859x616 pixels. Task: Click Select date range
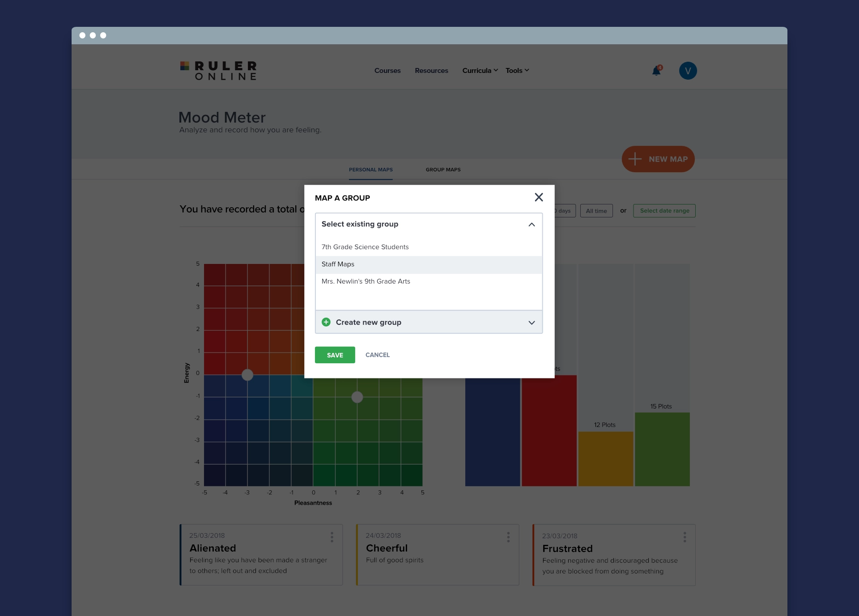tap(664, 211)
